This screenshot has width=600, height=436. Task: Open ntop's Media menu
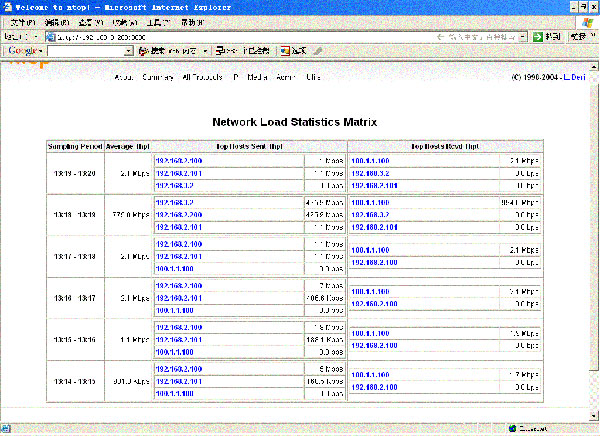pyautogui.click(x=257, y=77)
